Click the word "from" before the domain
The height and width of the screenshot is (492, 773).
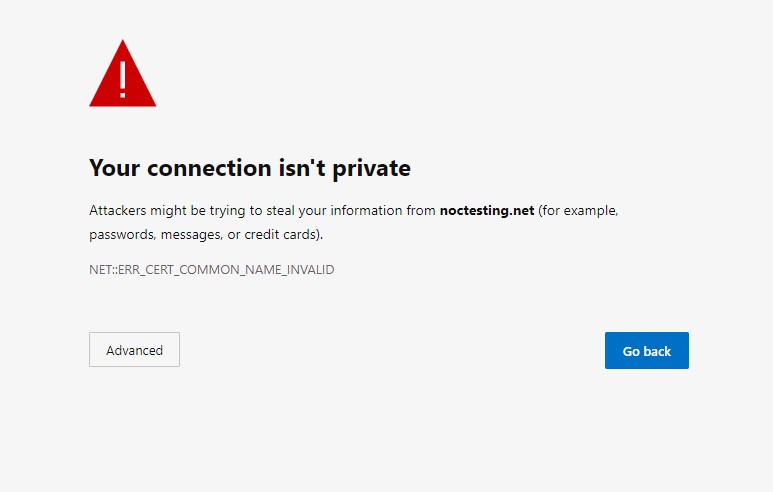[421, 211]
